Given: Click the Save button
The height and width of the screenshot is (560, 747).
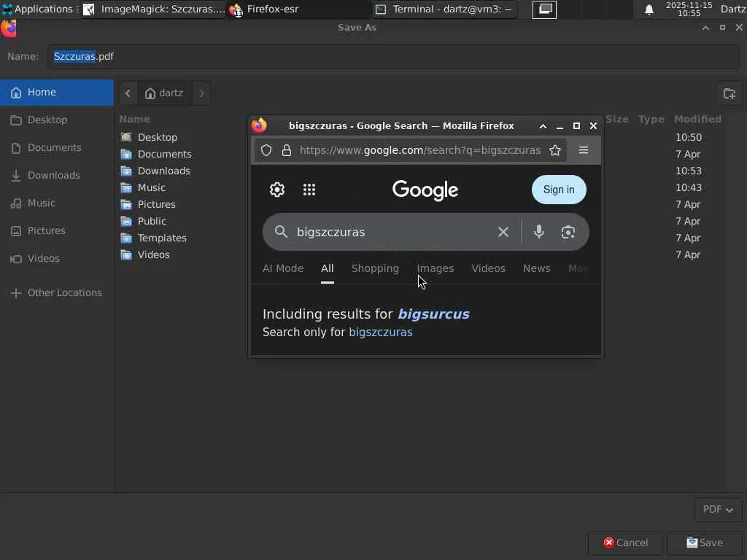Looking at the screenshot, I should click(705, 542).
